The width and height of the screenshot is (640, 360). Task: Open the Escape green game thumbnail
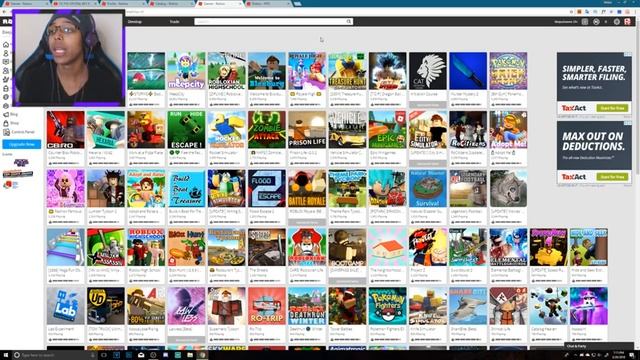coord(186,130)
